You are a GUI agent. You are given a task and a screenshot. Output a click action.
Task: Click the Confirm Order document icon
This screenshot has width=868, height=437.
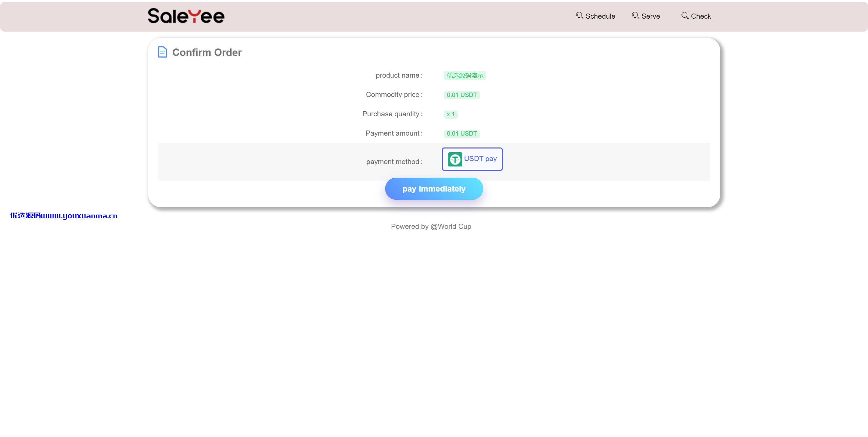(x=162, y=52)
